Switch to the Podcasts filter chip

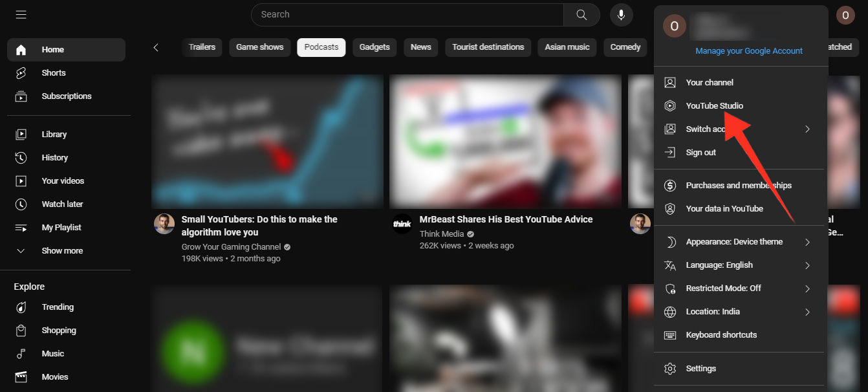[x=321, y=47]
